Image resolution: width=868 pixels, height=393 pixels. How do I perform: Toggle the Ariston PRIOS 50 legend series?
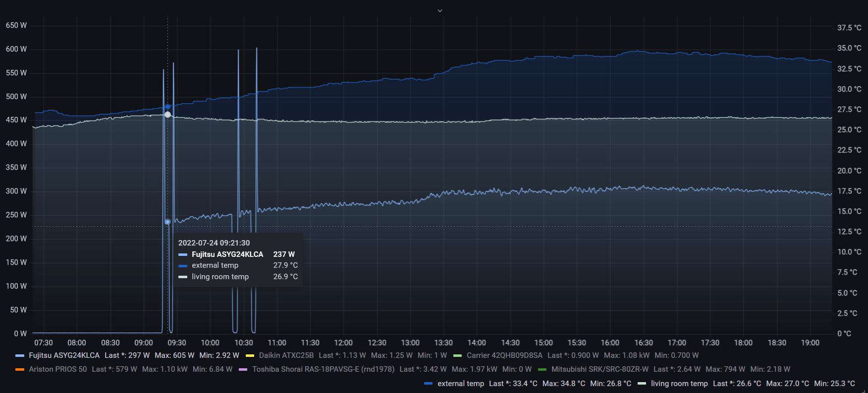[58, 369]
